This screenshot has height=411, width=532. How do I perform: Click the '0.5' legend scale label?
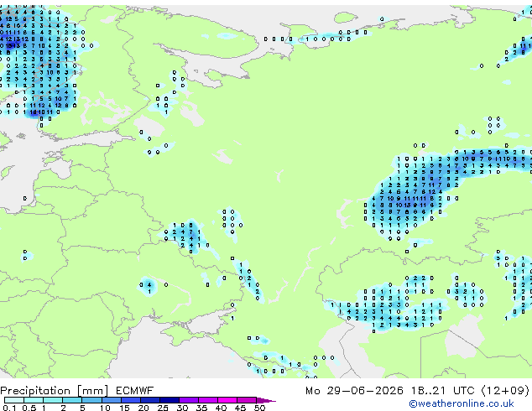click(29, 408)
